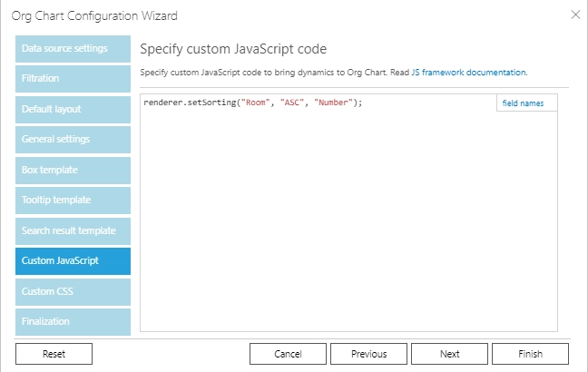This screenshot has height=372, width=588.
Task: Place cursor on the renderer.setSorting code line
Action: pyautogui.click(x=253, y=103)
